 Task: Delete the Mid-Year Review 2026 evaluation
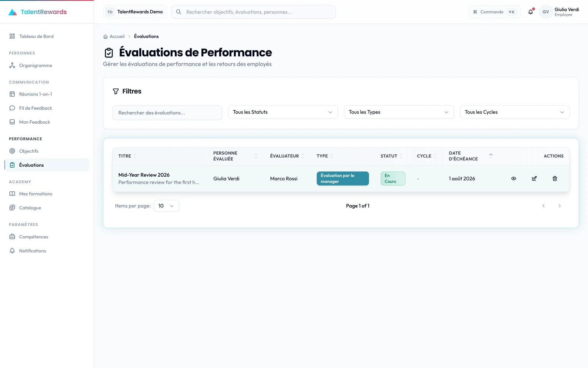tap(555, 178)
